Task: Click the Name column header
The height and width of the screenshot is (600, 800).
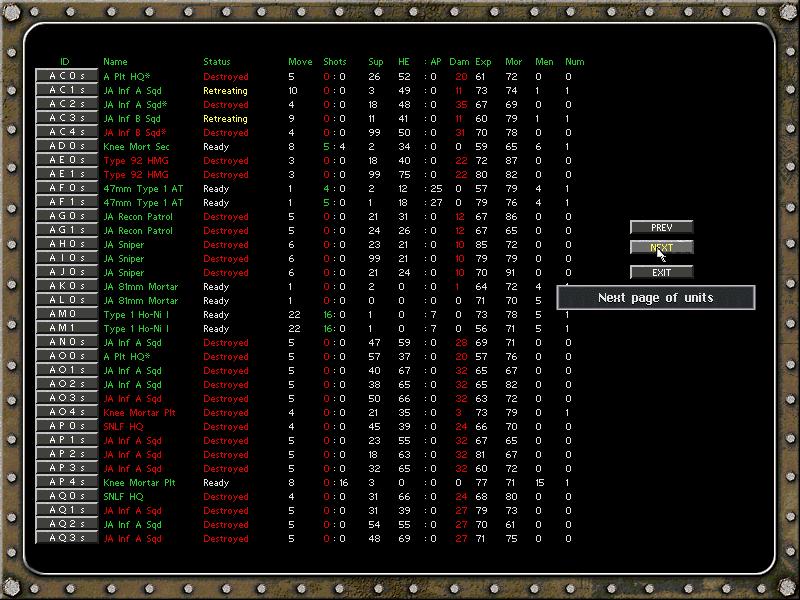Action: coord(115,62)
